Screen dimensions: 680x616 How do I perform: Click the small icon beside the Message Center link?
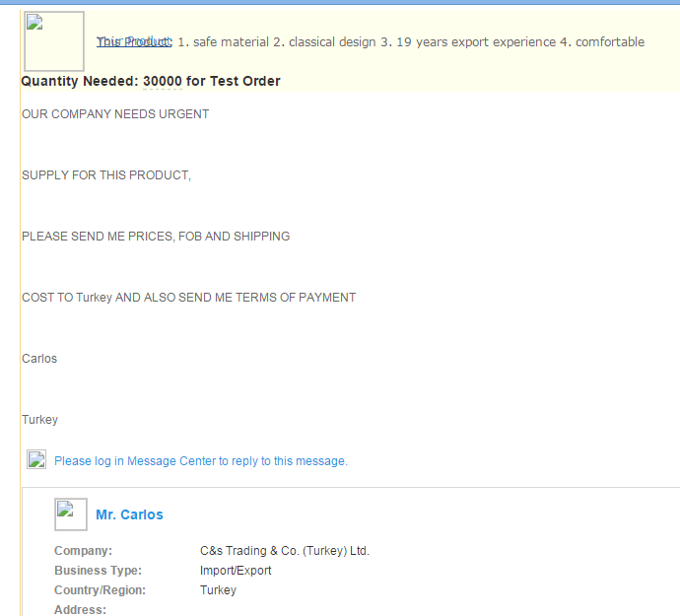tap(36, 459)
